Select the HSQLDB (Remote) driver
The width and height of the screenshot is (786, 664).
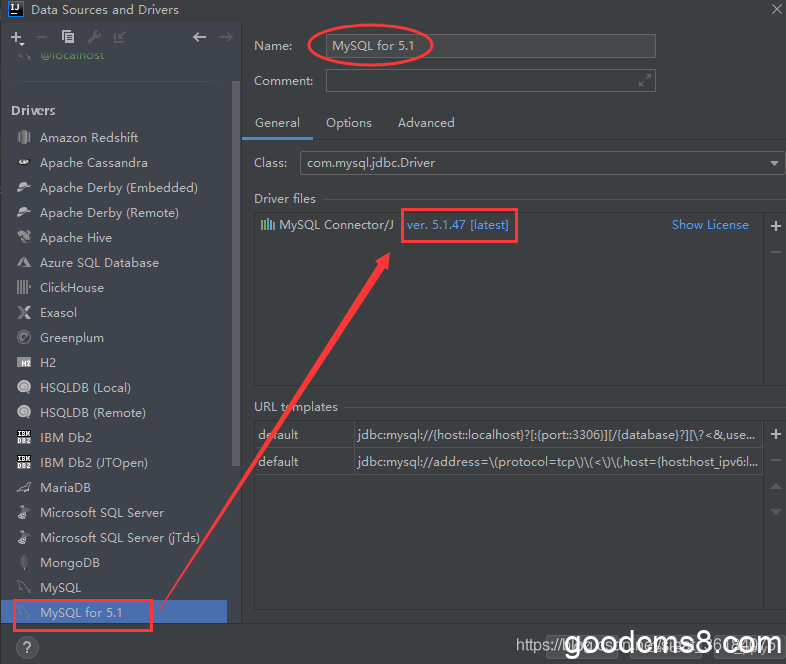pyautogui.click(x=93, y=412)
